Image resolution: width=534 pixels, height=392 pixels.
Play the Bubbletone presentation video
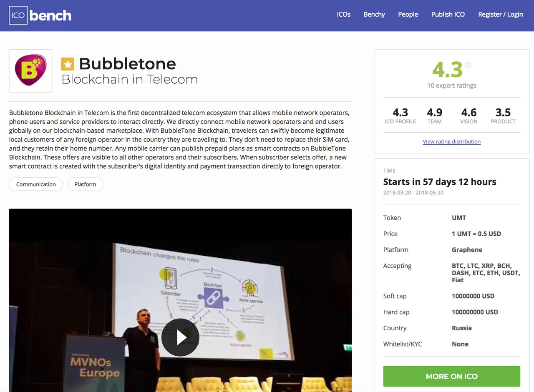coord(180,337)
